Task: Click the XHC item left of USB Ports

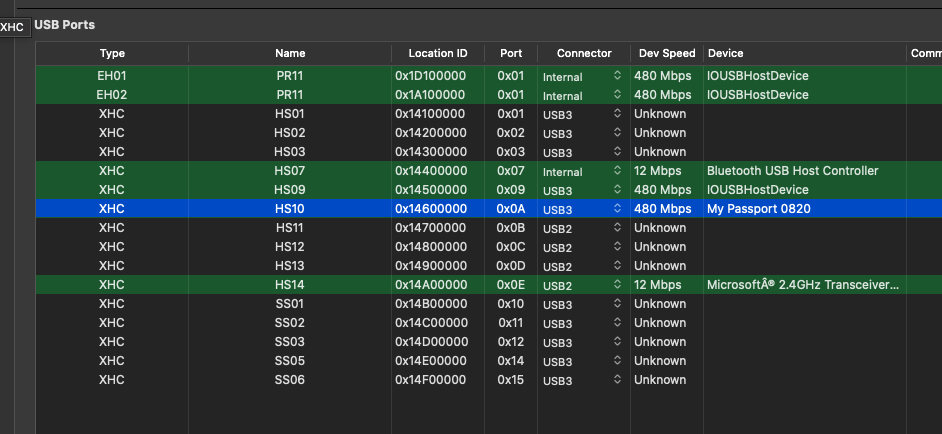Action: click(x=13, y=27)
